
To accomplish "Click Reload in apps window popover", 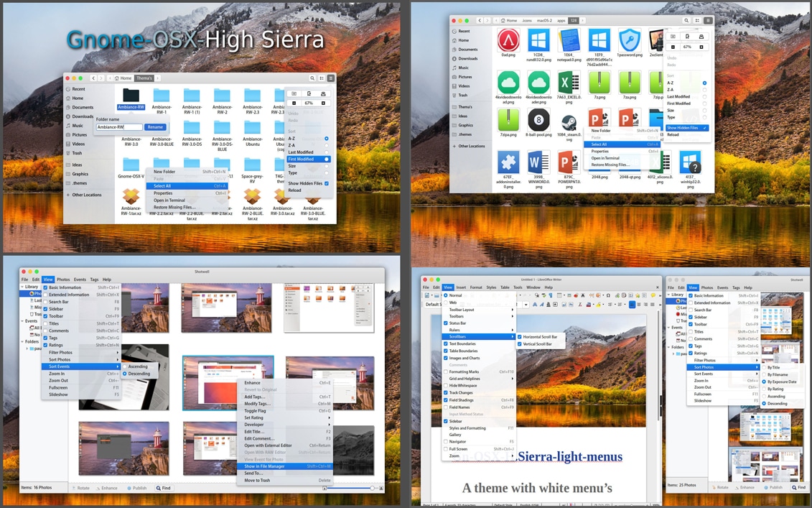I will point(673,135).
